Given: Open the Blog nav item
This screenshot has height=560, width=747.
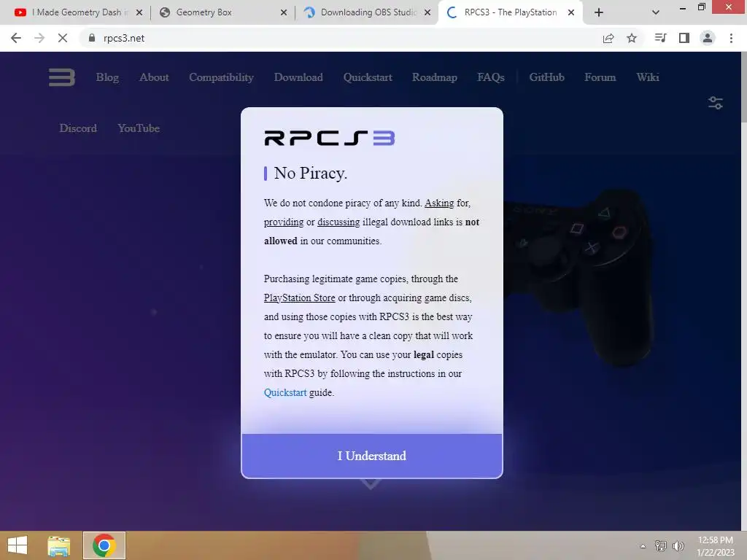Looking at the screenshot, I should 108,77.
